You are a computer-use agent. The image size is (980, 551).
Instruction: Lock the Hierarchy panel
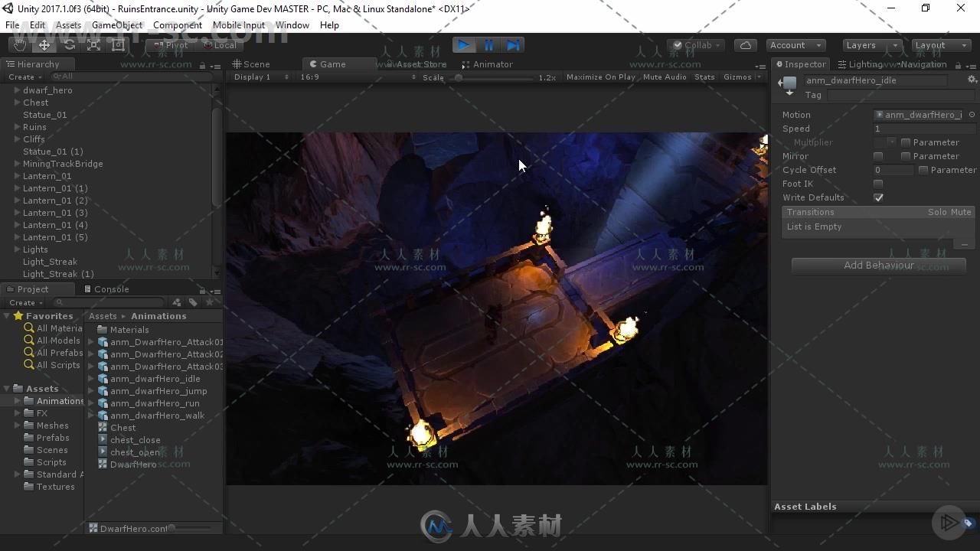[x=202, y=65]
